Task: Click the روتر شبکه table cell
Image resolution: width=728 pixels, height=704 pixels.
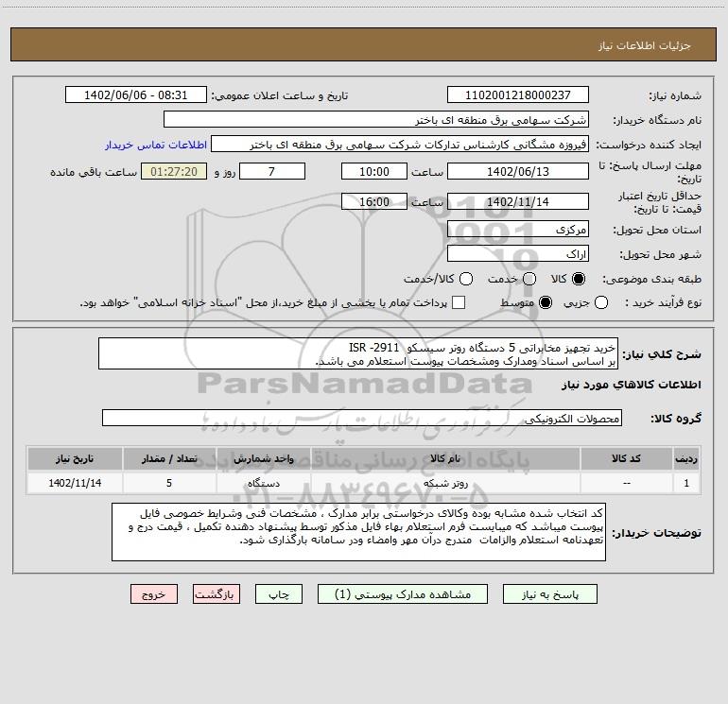Action: [x=445, y=483]
